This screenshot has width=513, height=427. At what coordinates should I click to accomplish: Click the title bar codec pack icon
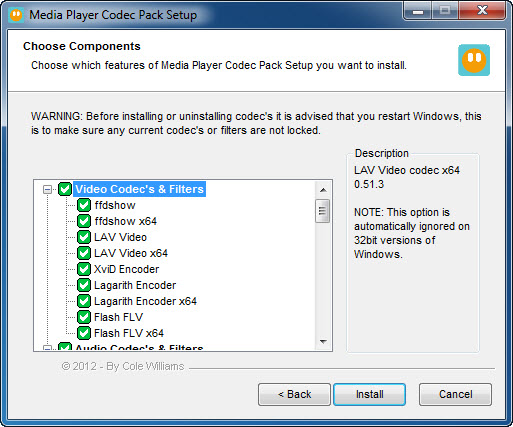click(16, 15)
